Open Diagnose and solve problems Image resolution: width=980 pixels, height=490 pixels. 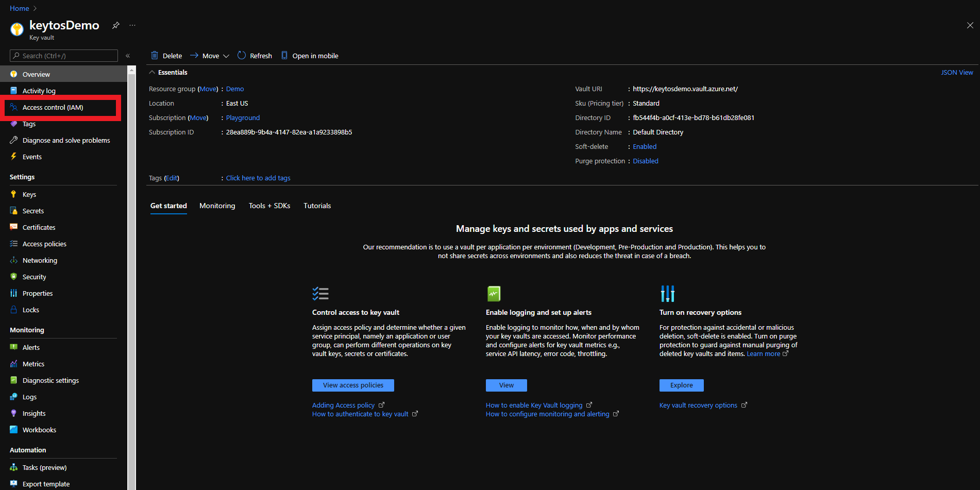coord(63,140)
